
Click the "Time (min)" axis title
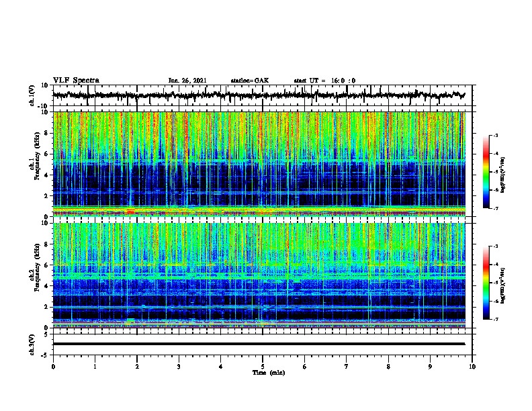pyautogui.click(x=269, y=373)
